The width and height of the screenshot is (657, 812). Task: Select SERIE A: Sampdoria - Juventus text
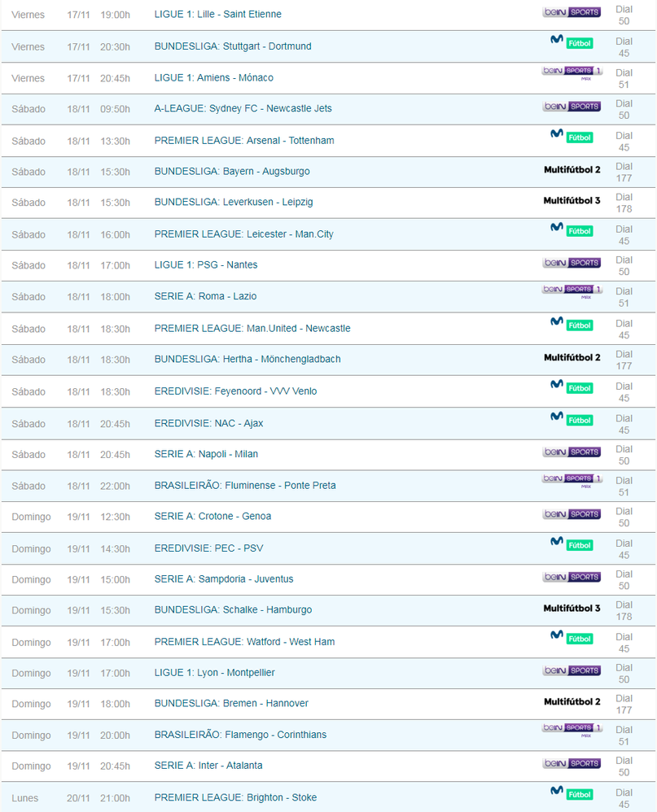click(224, 579)
